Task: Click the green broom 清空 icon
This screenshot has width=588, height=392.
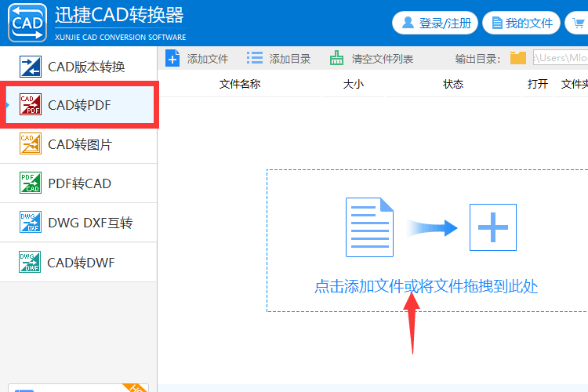Action: click(336, 58)
